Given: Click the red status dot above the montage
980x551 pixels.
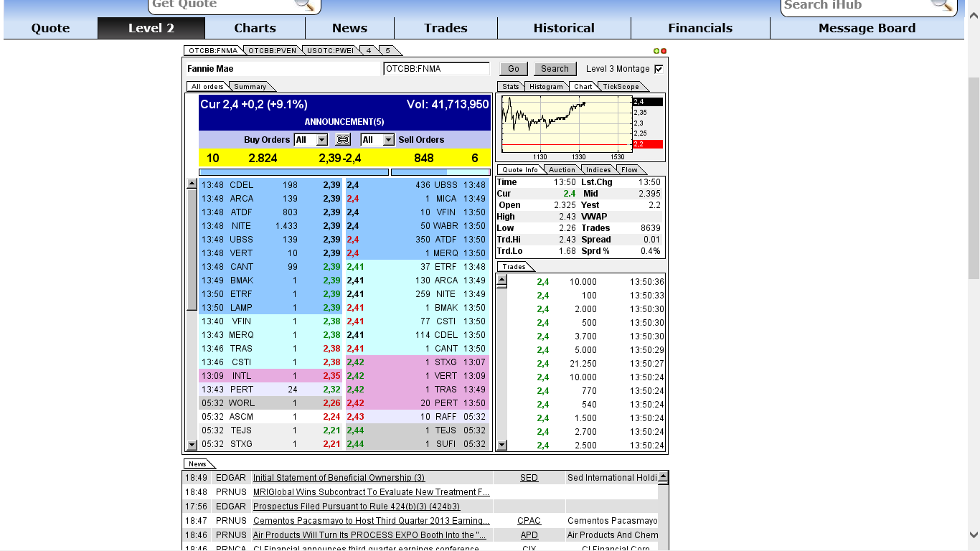Looking at the screenshot, I should (x=665, y=50).
